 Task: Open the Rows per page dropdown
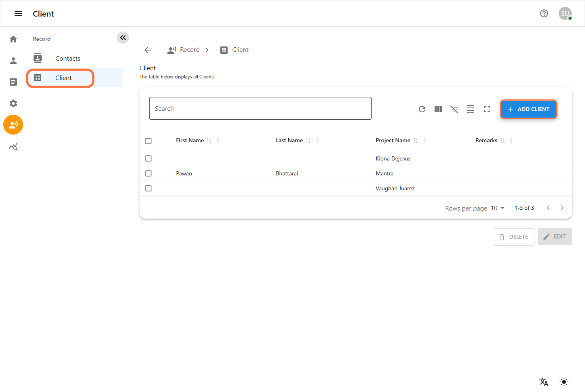(498, 208)
